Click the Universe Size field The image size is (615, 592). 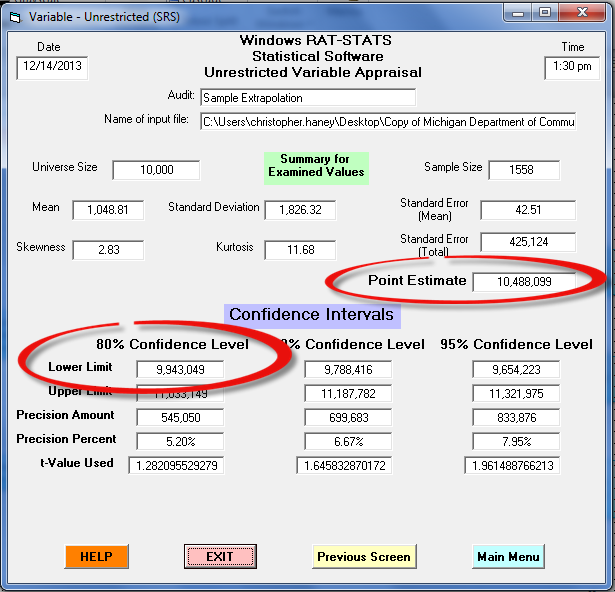click(156, 170)
